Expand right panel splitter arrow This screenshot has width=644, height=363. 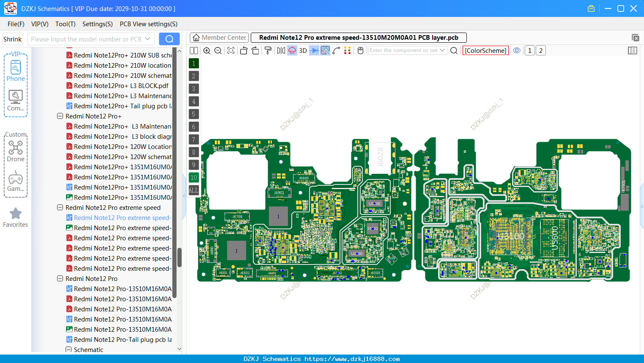pyautogui.click(x=642, y=206)
